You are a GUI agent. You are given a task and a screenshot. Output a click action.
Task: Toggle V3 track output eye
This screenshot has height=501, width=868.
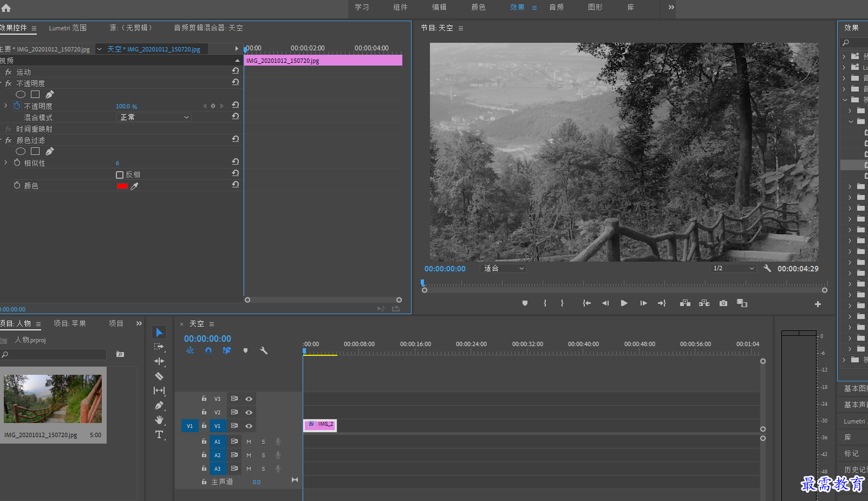tap(249, 399)
